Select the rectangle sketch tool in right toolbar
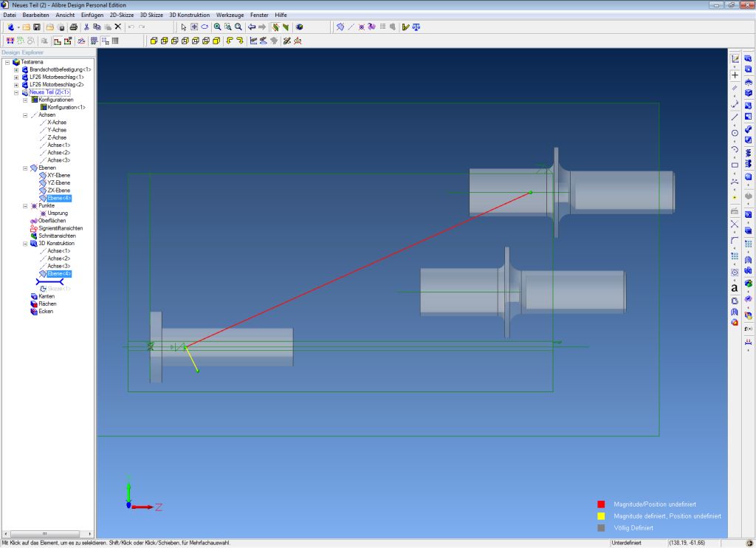This screenshot has width=756, height=548. 735,165
